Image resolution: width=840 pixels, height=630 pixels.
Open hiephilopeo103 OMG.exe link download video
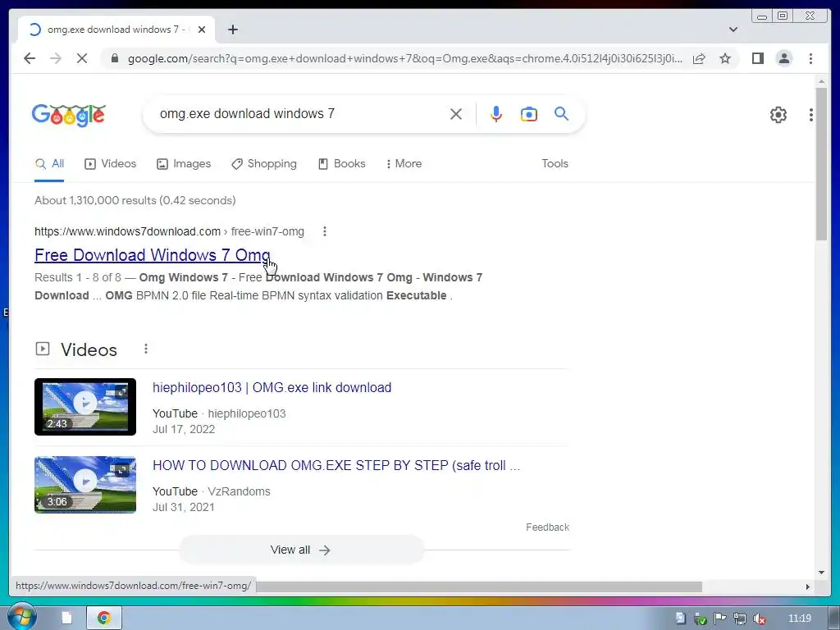pos(272,388)
